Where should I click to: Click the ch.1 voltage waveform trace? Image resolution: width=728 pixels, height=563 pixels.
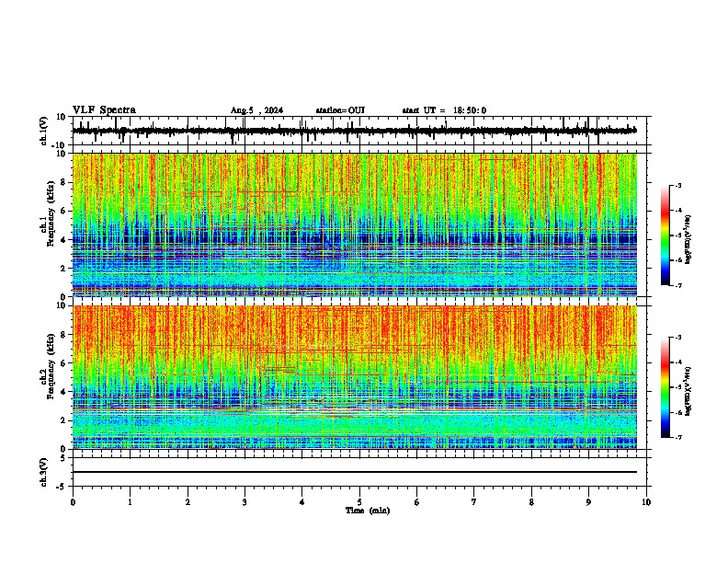coord(355,131)
